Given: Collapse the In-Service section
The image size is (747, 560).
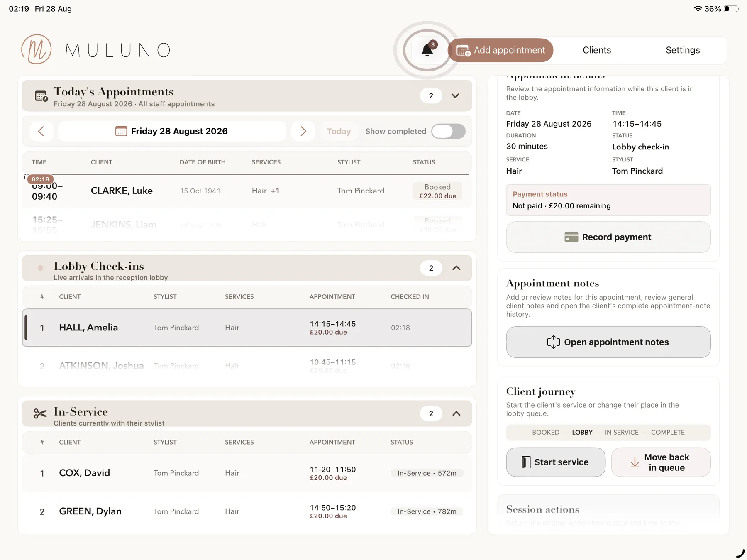Looking at the screenshot, I should pos(456,413).
